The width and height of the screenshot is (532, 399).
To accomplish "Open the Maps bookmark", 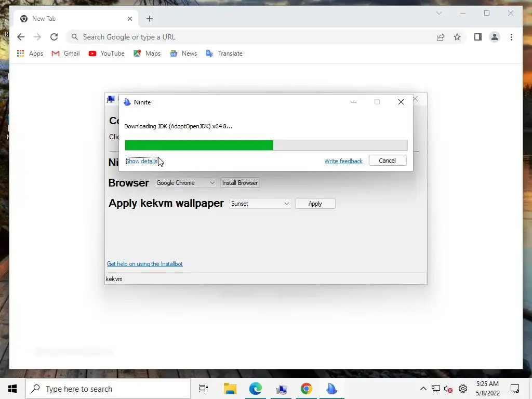I will 147,54.
